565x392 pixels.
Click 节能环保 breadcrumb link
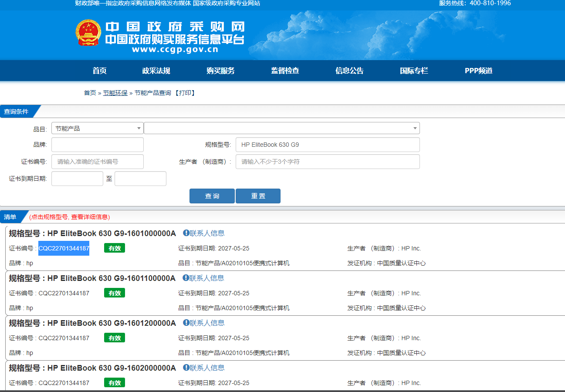(115, 93)
